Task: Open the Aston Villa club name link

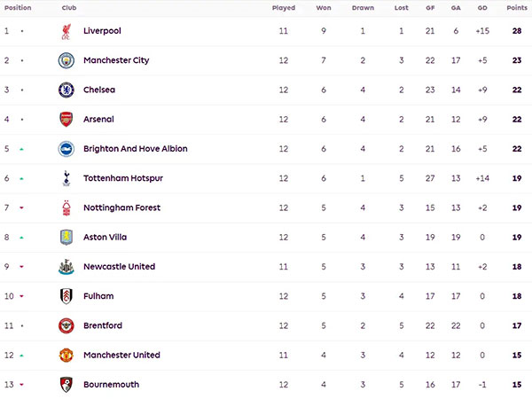Action: [x=106, y=237]
